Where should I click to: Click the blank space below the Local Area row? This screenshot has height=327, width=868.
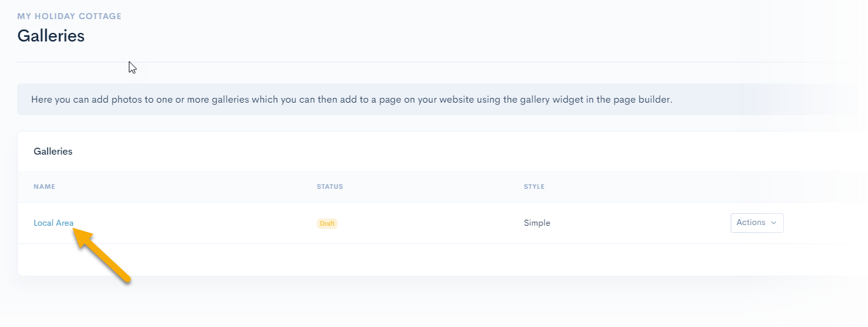pyautogui.click(x=394, y=260)
